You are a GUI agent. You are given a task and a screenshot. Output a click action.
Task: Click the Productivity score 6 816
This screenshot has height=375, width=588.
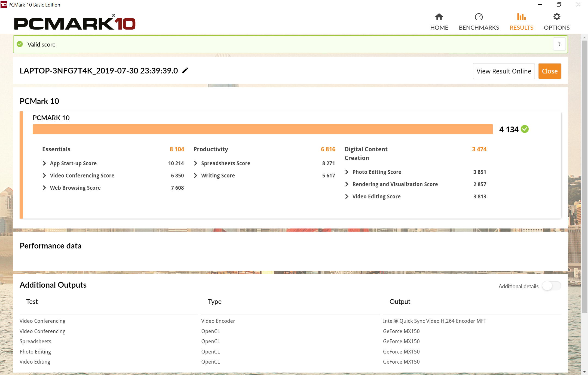[x=328, y=149]
